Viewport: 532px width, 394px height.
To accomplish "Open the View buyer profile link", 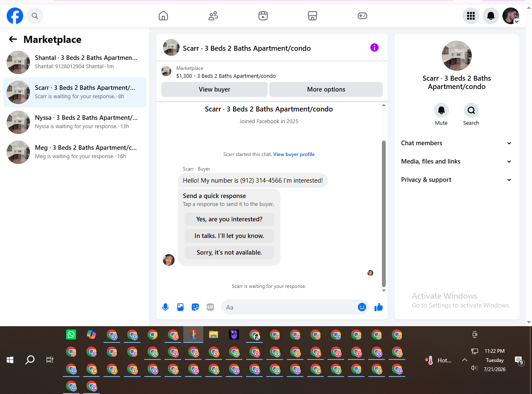I will tap(294, 154).
